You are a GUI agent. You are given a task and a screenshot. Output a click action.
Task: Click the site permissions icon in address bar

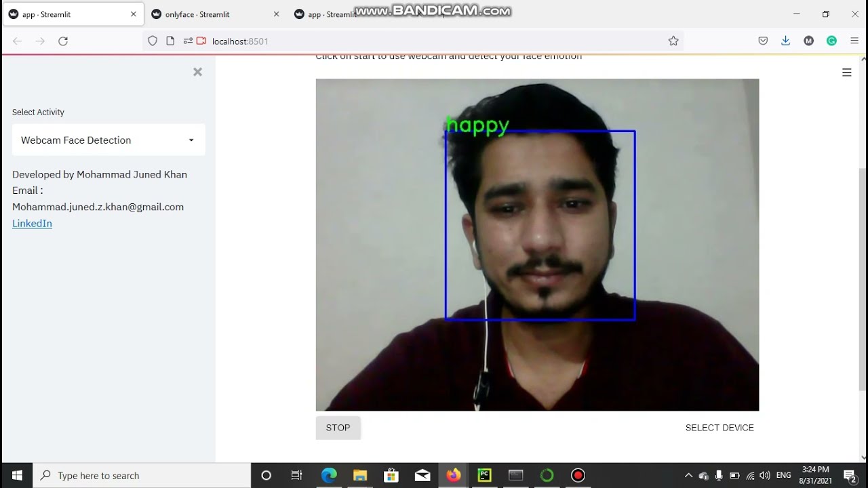tap(188, 41)
